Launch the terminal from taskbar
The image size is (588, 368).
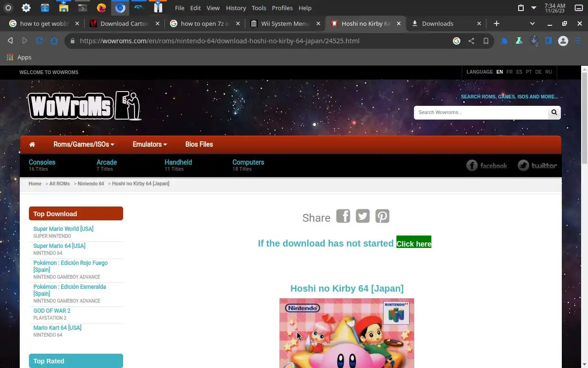[x=82, y=8]
